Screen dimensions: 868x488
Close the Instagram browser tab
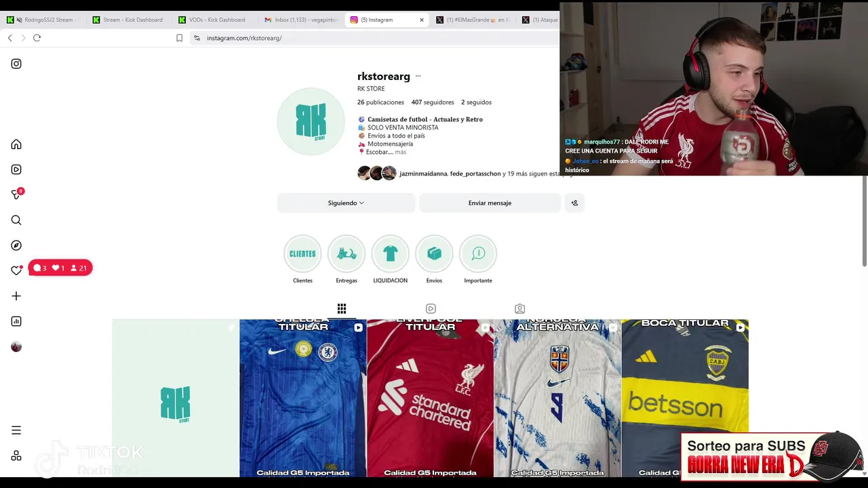click(421, 20)
